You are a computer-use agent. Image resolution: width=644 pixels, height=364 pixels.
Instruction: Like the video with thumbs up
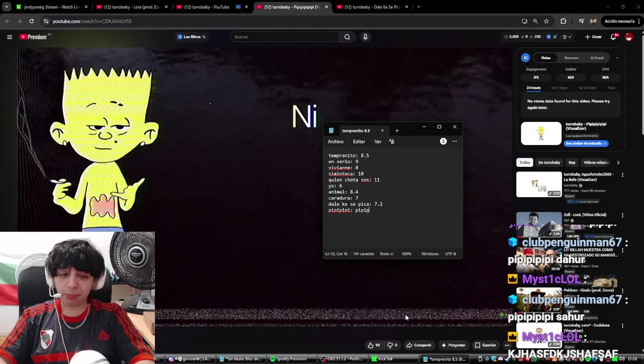click(374, 345)
